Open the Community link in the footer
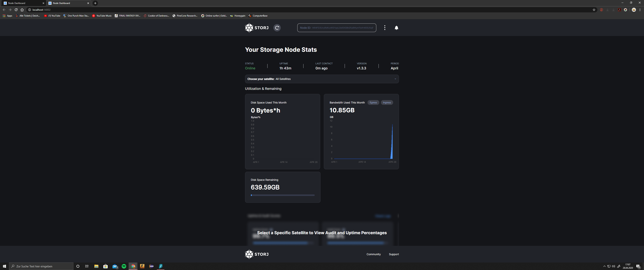 click(x=373, y=254)
